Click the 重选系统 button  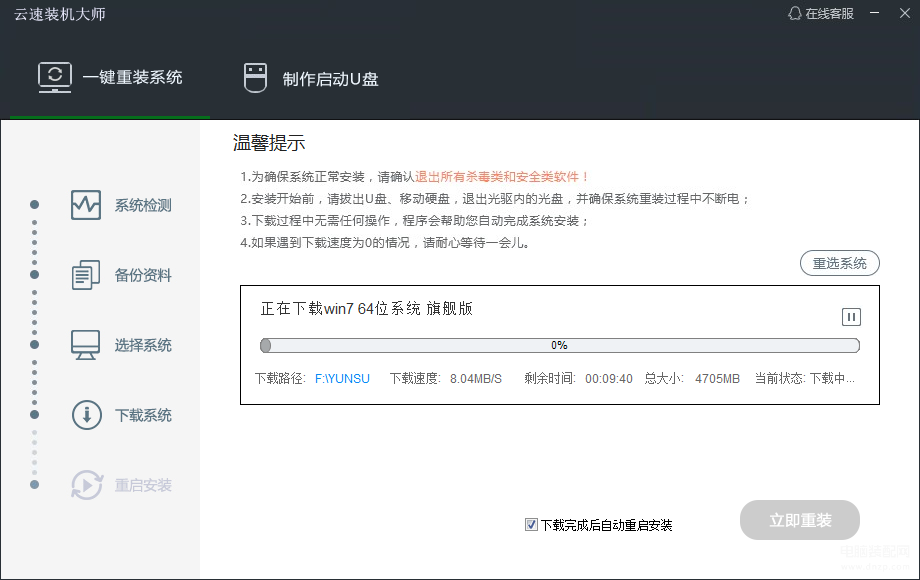tap(840, 263)
